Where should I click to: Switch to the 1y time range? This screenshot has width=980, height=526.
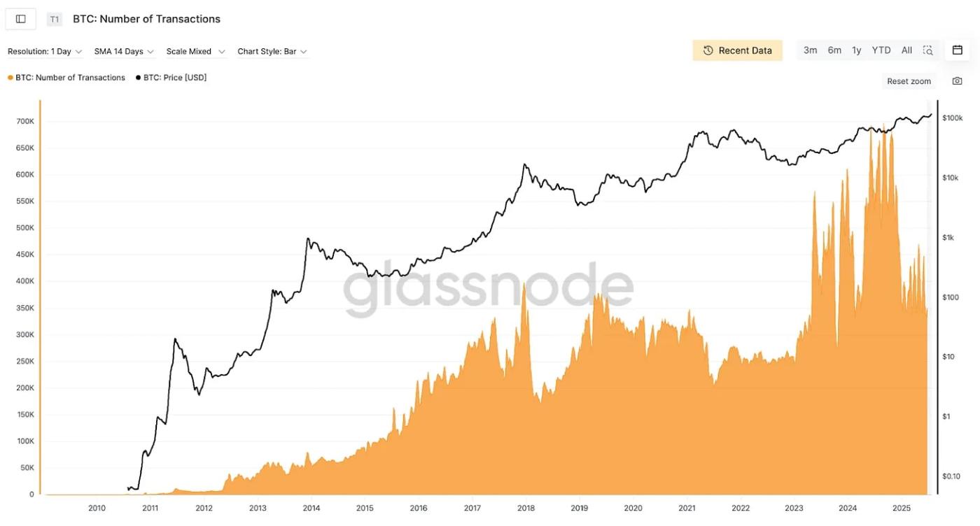click(x=857, y=50)
